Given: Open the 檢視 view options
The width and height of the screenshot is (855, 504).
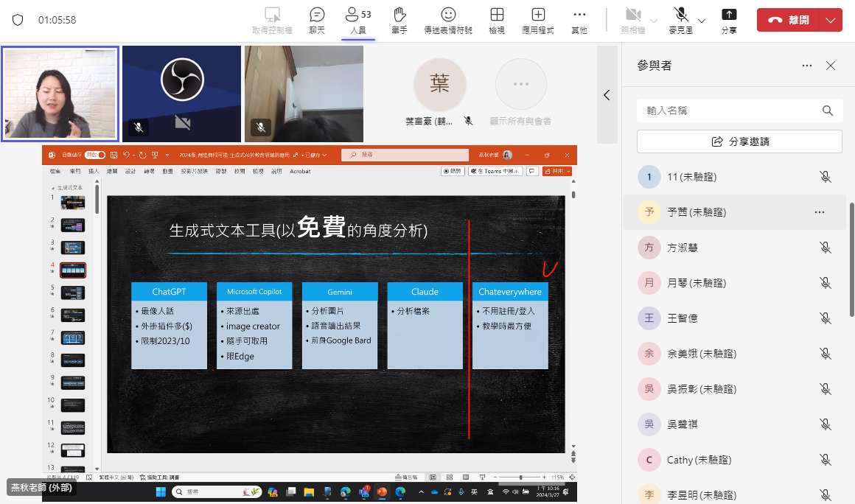Looking at the screenshot, I should [x=497, y=21].
